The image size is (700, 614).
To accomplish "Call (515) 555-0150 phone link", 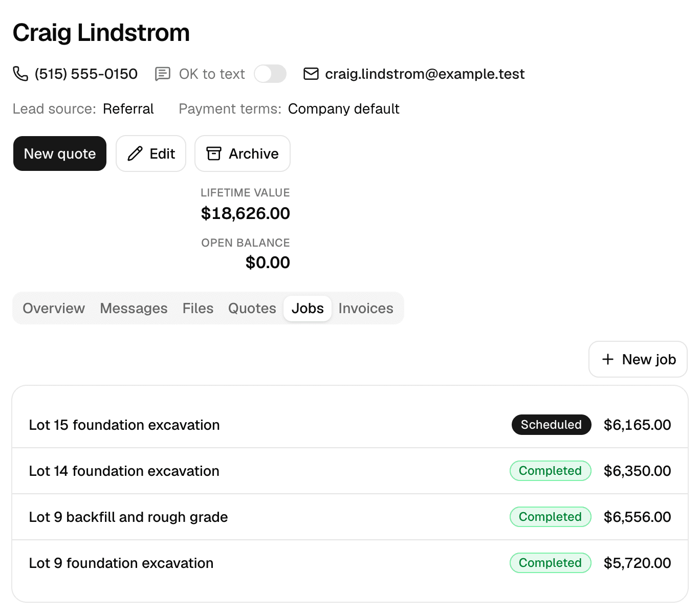I will 86,74.
